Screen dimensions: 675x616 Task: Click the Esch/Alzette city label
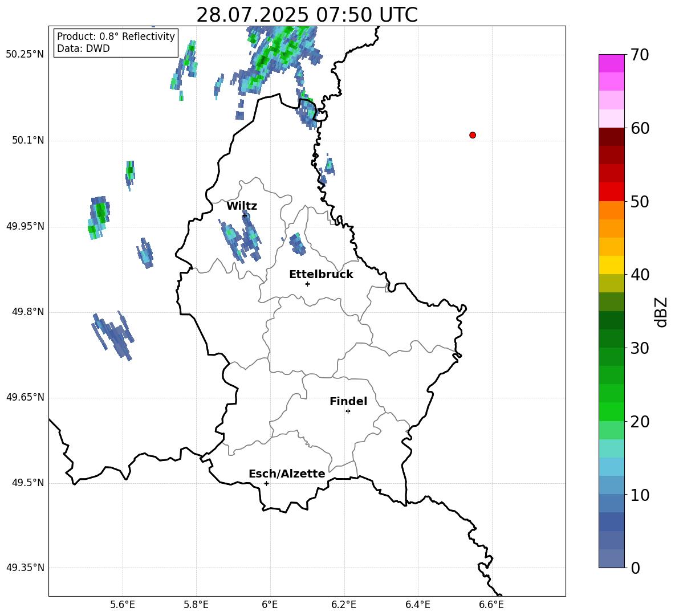point(287,474)
